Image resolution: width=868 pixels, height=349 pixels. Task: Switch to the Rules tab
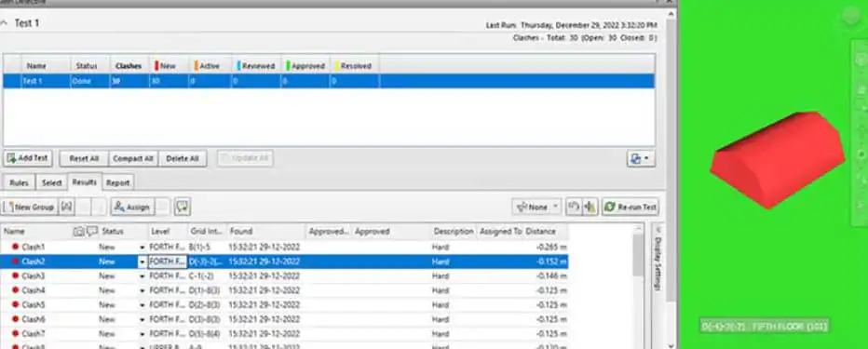coord(20,182)
